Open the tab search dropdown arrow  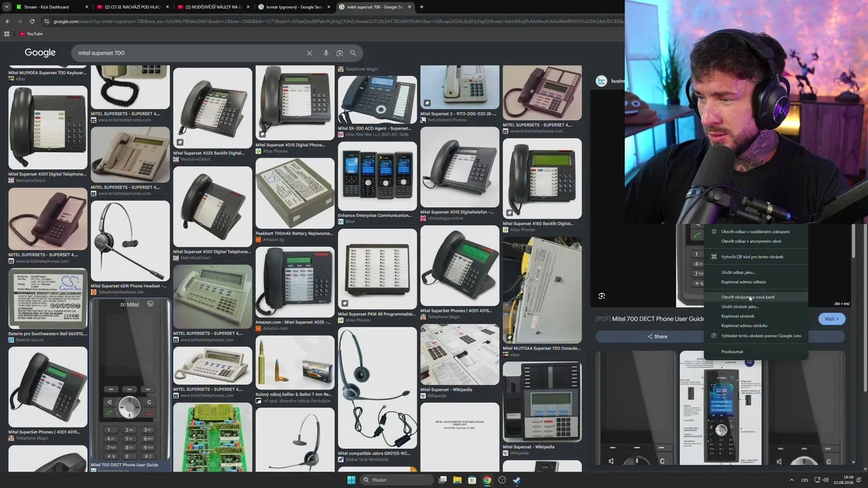click(x=5, y=7)
